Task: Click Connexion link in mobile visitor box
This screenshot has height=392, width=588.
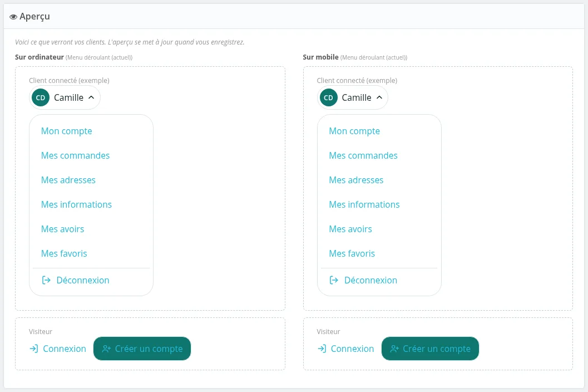Action: click(x=346, y=349)
